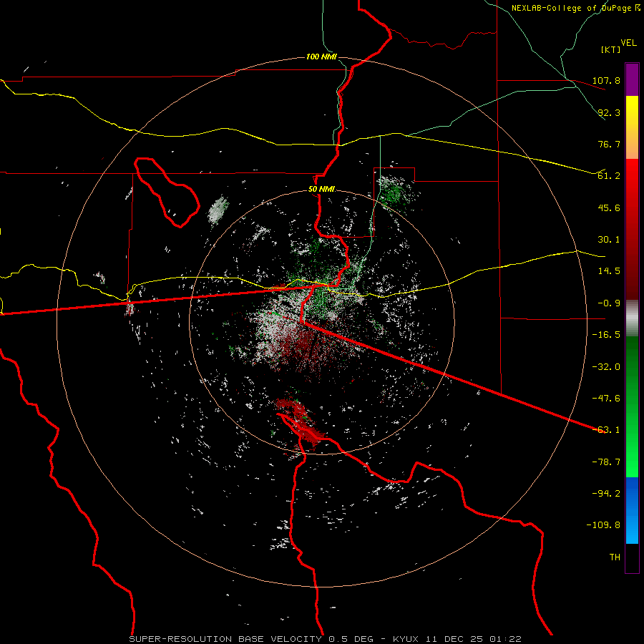Image resolution: width=644 pixels, height=644 pixels.
Task: Click the 92.3 velocity scale value
Action: 609,112
